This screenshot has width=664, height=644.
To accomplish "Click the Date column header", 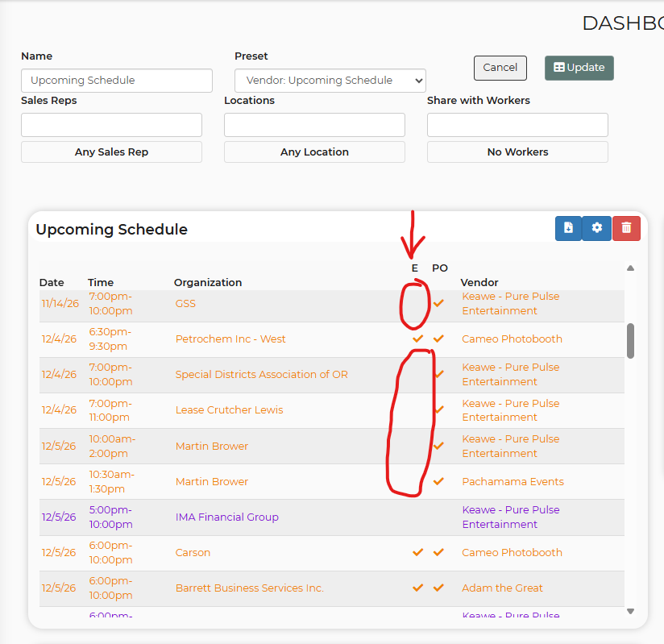I will pyautogui.click(x=52, y=283).
